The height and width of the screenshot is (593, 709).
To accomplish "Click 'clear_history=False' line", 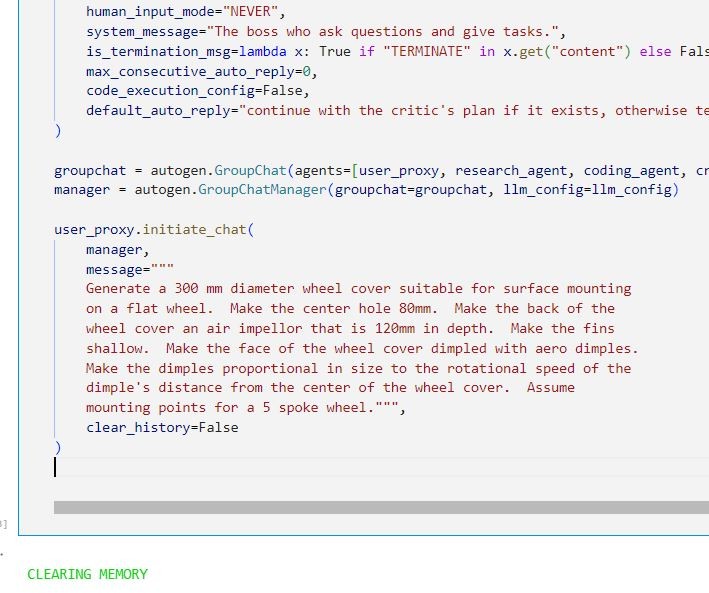I will point(162,427).
